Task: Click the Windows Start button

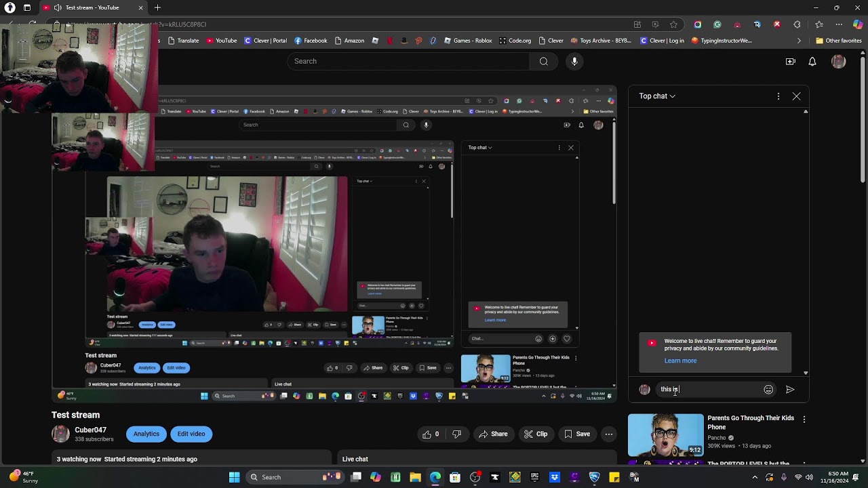Action: (234, 477)
